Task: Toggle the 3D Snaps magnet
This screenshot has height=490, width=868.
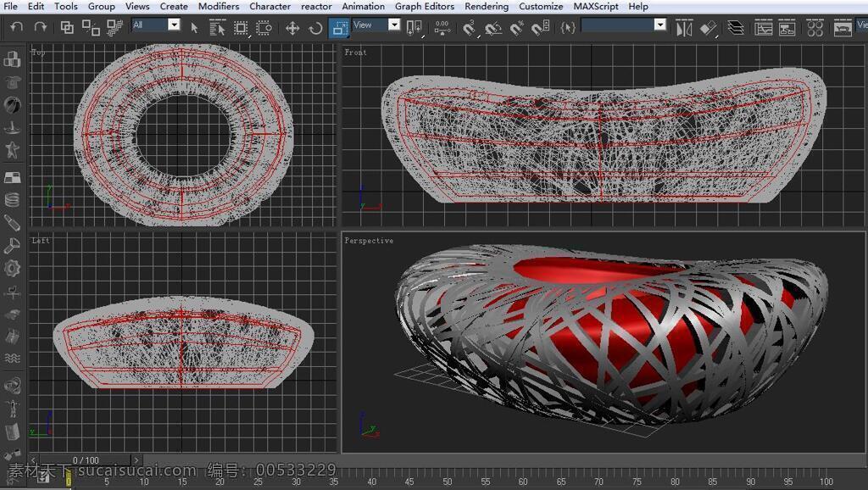Action: [469, 28]
